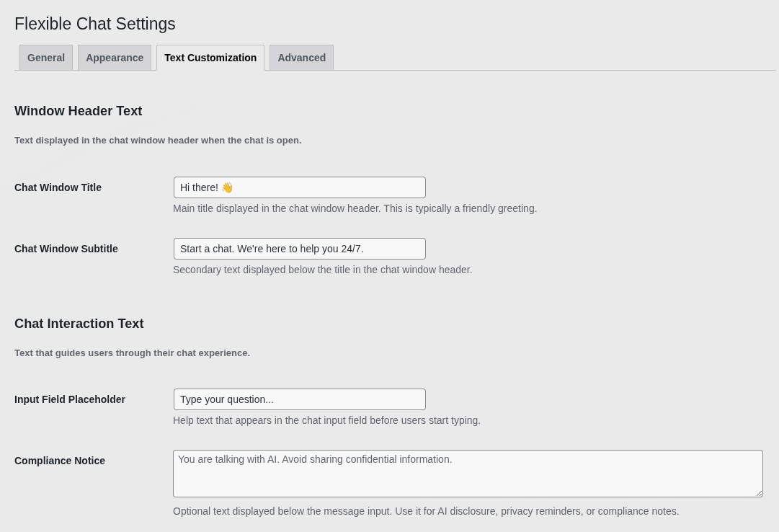Click the Input Field Placeholder text box
Viewport: 779px width, 532px height.
(299, 399)
